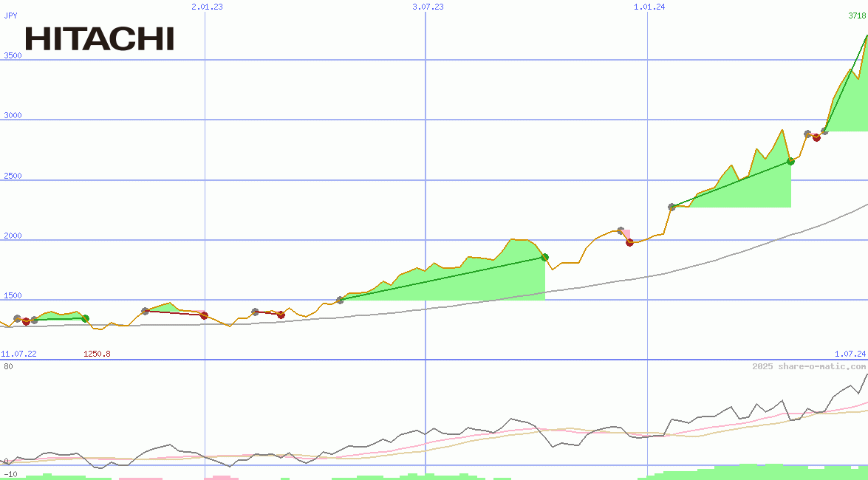Click the 2500 price axis label
Screen dimensions: 868x480
(13, 176)
